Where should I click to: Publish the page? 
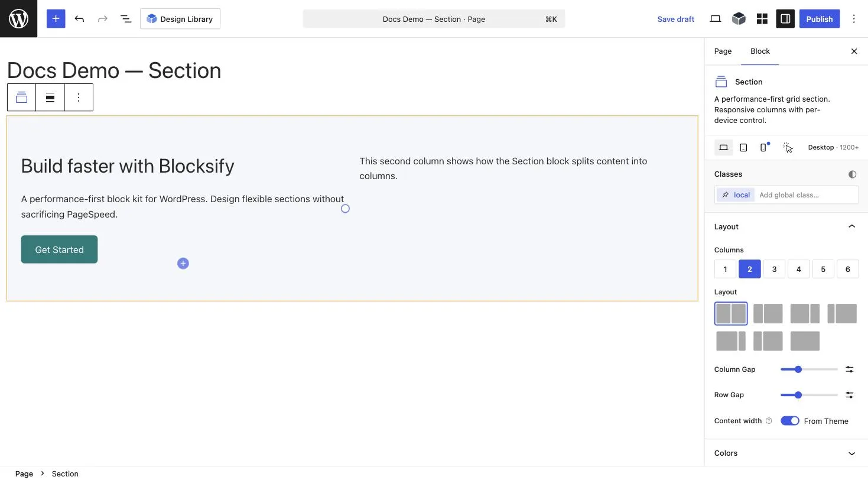coord(820,19)
